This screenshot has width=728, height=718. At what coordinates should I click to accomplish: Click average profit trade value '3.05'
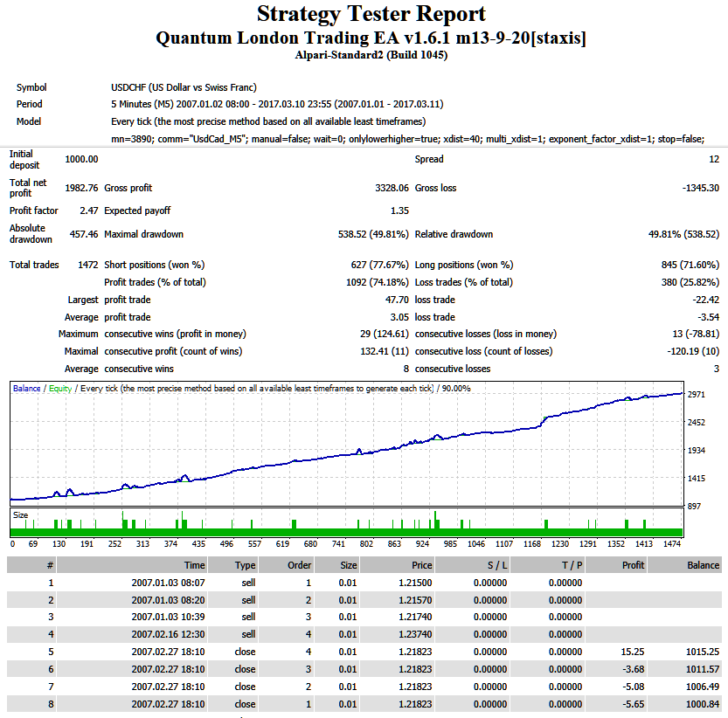[x=399, y=317]
